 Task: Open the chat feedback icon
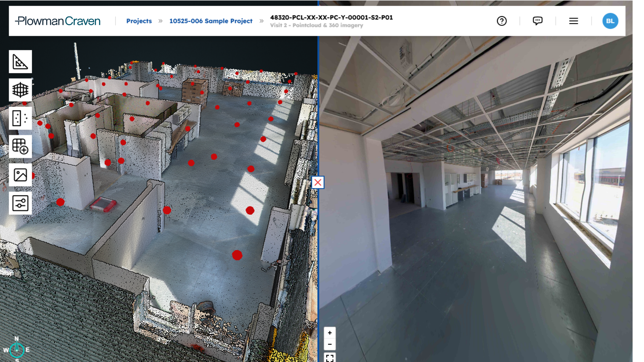(x=537, y=21)
